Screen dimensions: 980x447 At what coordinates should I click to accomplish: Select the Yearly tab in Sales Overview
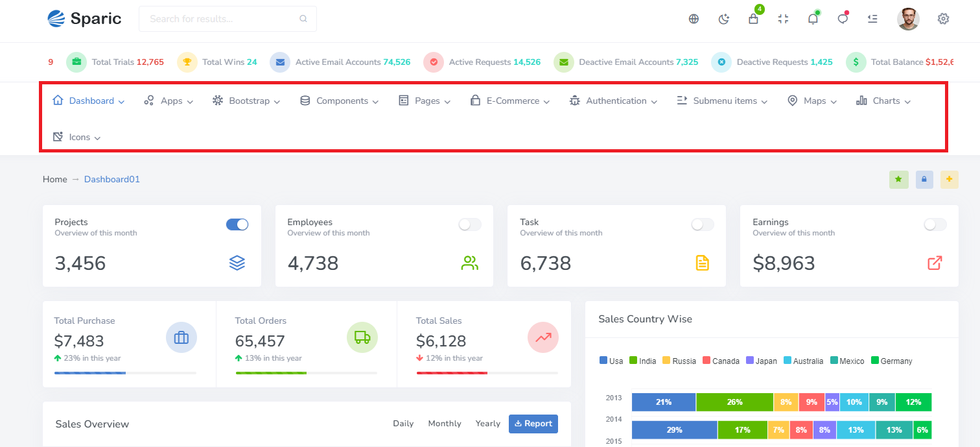(x=487, y=424)
